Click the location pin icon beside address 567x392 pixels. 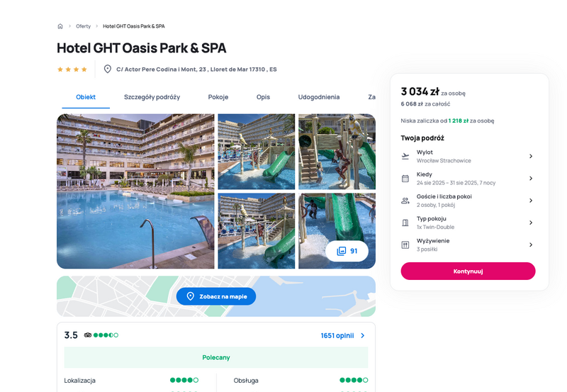[108, 69]
